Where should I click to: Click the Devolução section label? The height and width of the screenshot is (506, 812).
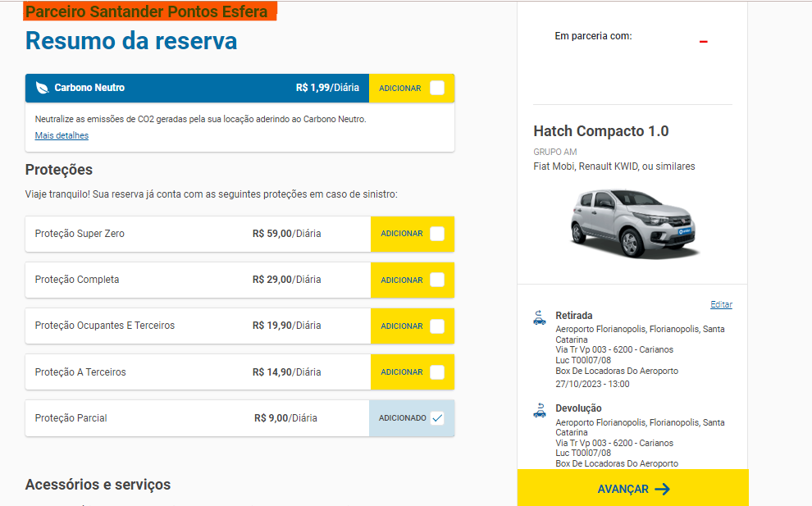pos(578,408)
